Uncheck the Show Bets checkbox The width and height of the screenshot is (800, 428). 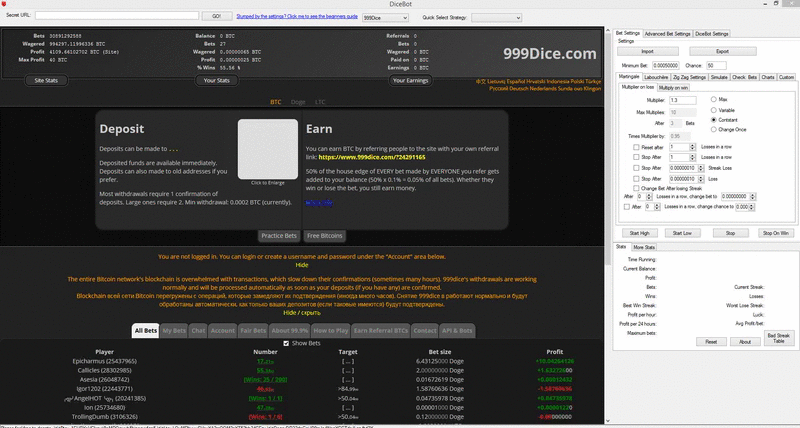286,343
